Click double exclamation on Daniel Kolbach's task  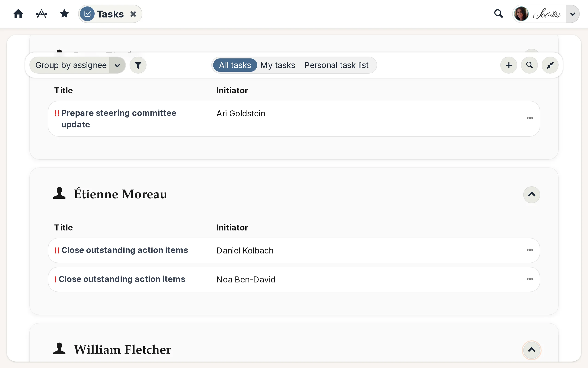[57, 250]
